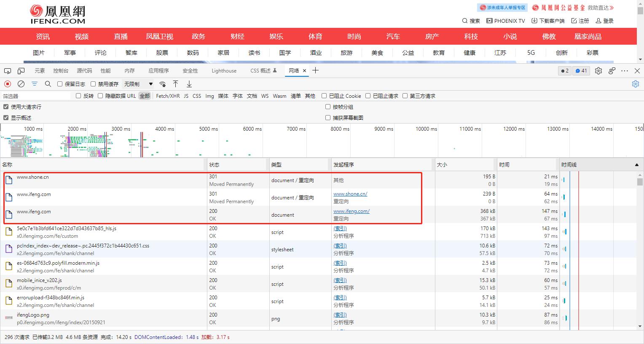Click the request list vertical scrollbar thumb
Viewport: 644px width, 344px height.
(640, 182)
